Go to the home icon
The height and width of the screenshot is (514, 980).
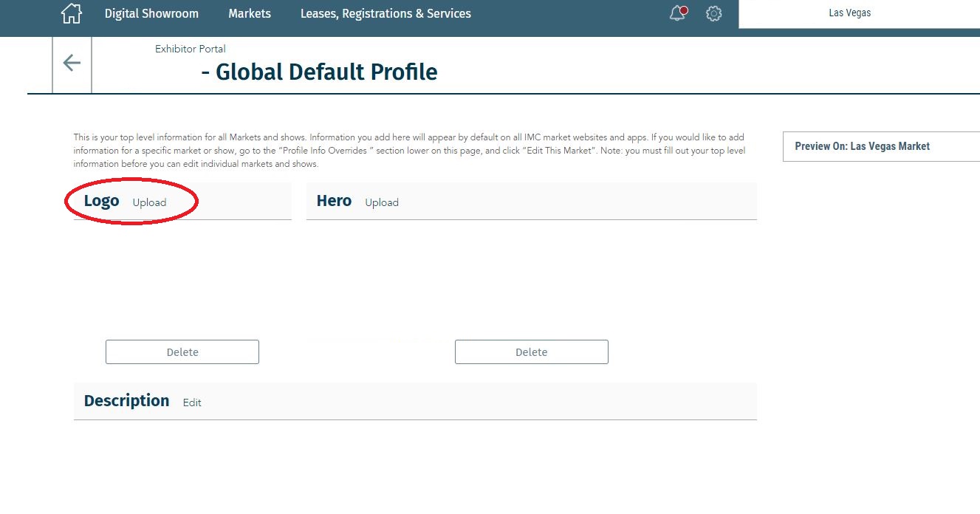71,13
